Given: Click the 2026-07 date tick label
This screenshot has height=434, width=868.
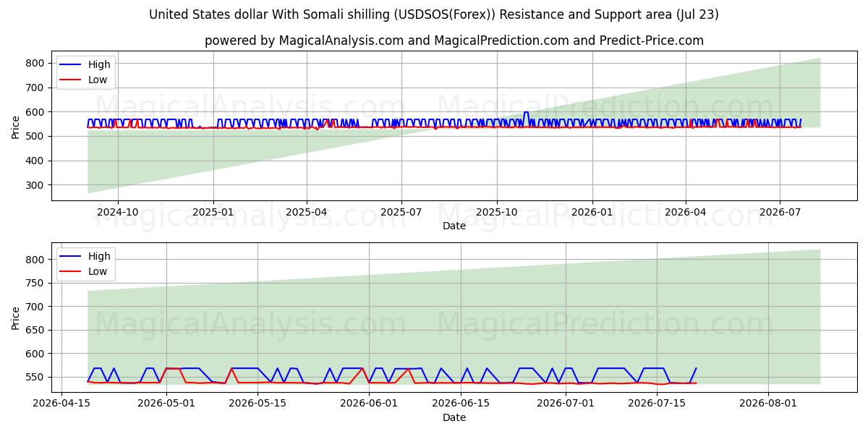Looking at the screenshot, I should click(780, 212).
